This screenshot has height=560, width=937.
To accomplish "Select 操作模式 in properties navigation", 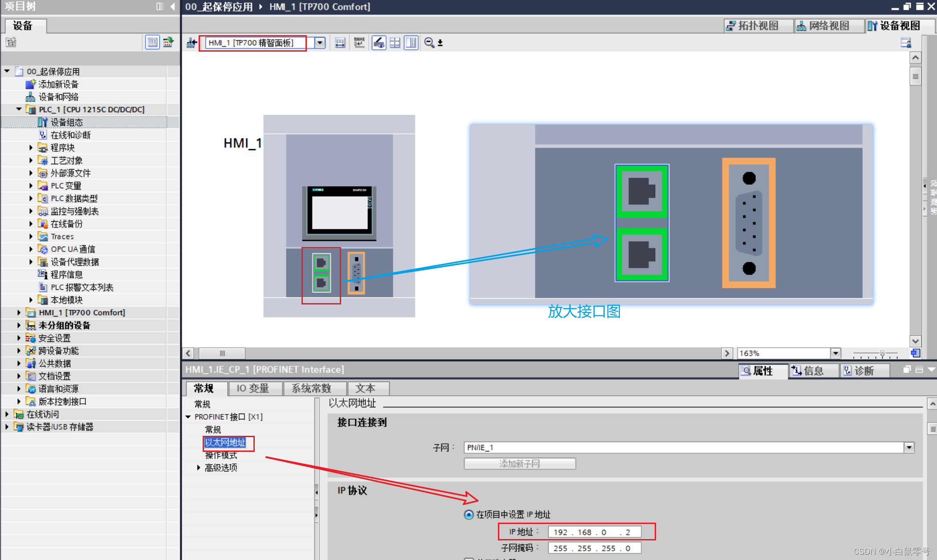I will click(x=221, y=455).
